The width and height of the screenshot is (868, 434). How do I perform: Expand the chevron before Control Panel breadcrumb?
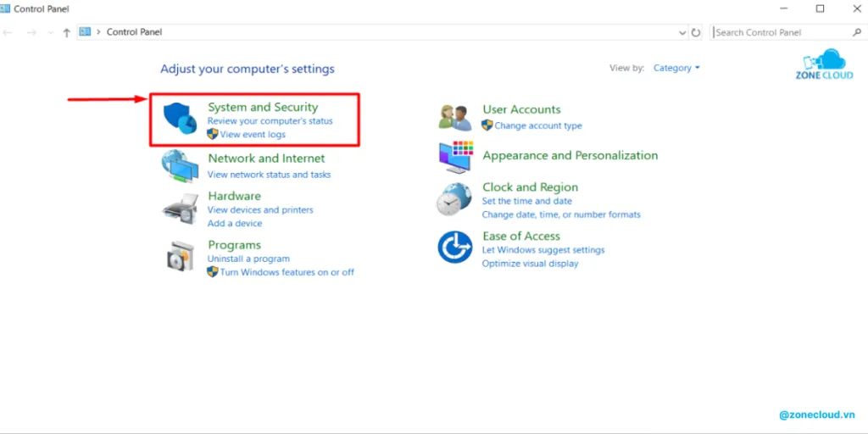pyautogui.click(x=98, y=32)
